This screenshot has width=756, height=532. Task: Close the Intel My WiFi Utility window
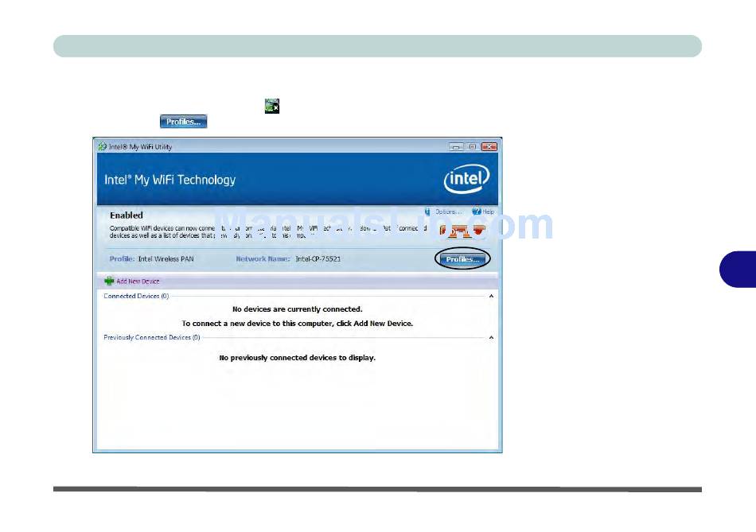(489, 146)
